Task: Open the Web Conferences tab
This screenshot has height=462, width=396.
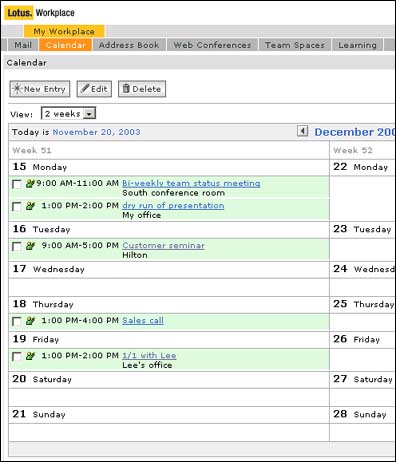Action: point(212,45)
